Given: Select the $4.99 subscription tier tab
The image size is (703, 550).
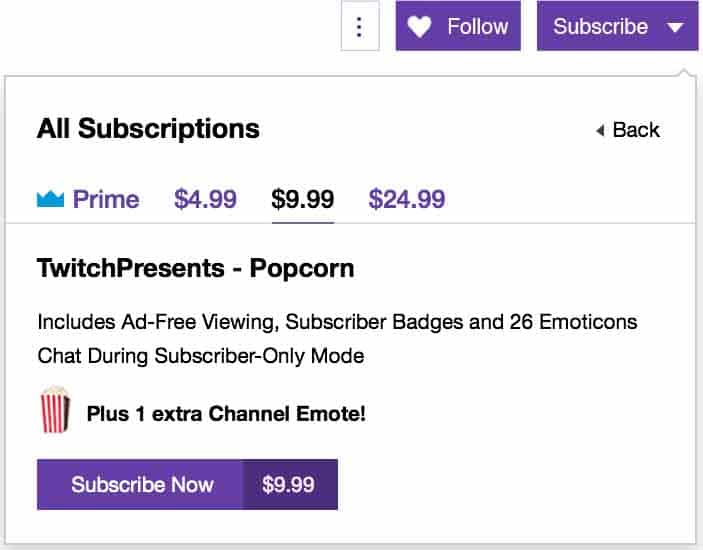Looking at the screenshot, I should (205, 199).
